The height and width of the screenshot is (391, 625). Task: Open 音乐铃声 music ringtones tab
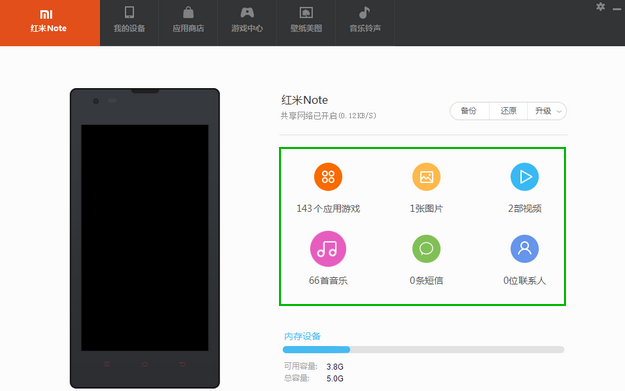click(x=365, y=23)
